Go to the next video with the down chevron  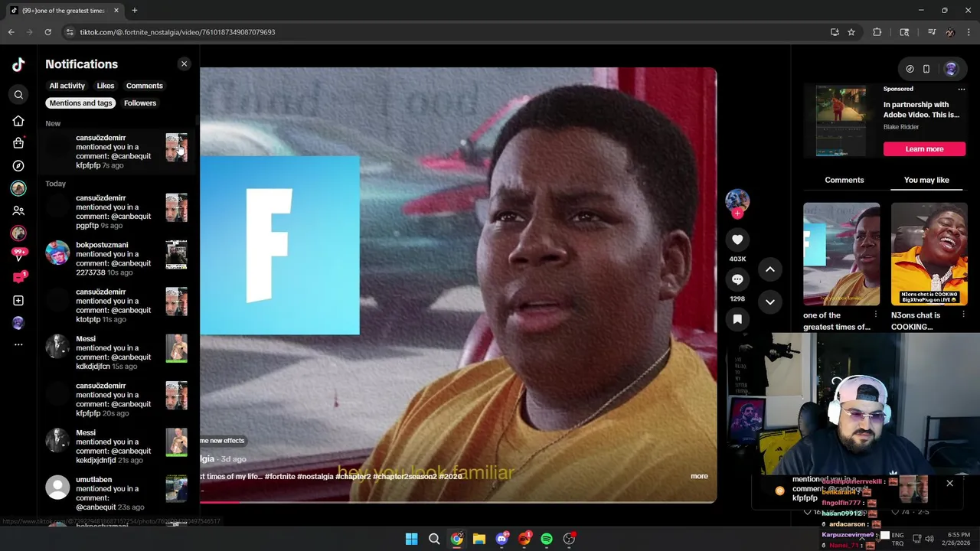tap(770, 302)
